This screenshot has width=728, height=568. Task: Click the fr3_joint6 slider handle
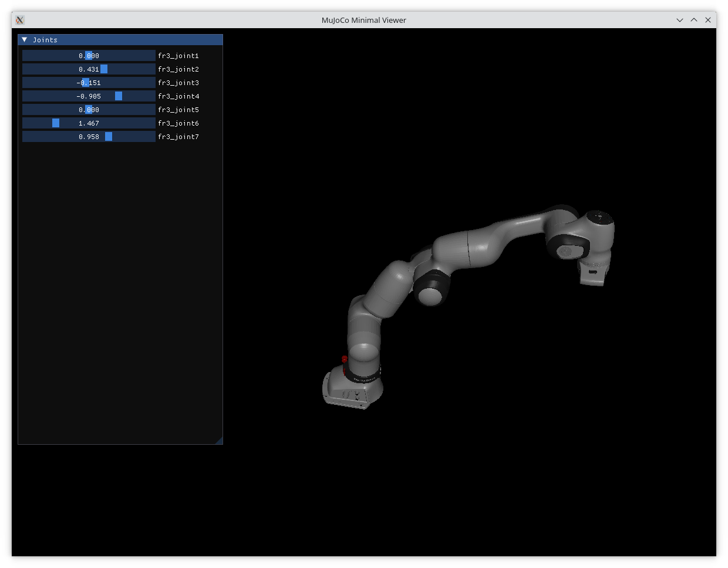click(56, 123)
